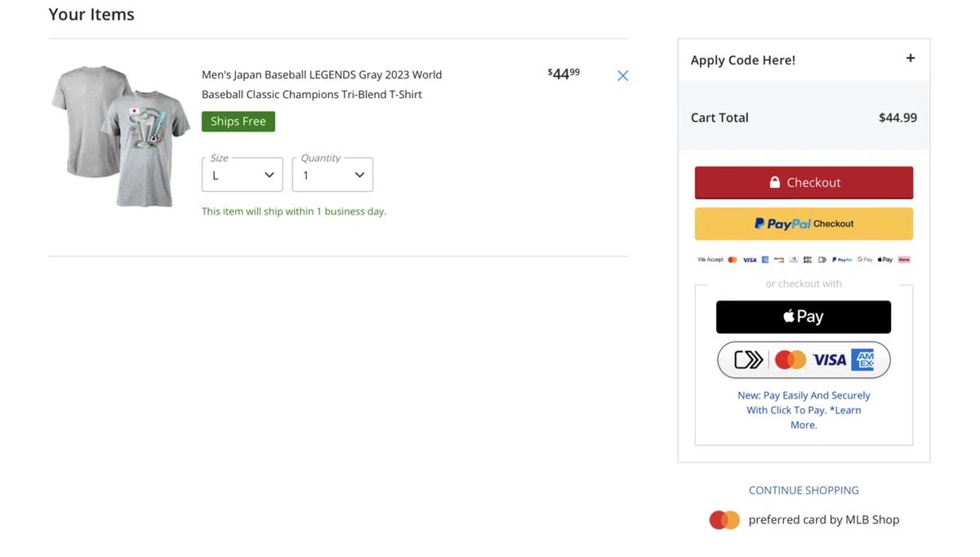
Task: Click the lock icon on the Checkout button
Action: click(x=774, y=182)
